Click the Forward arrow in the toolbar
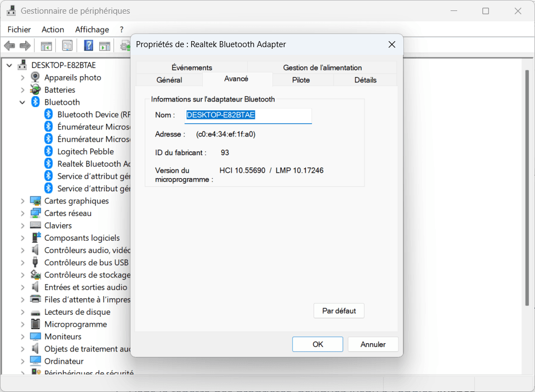This screenshot has width=535, height=392. 25,46
